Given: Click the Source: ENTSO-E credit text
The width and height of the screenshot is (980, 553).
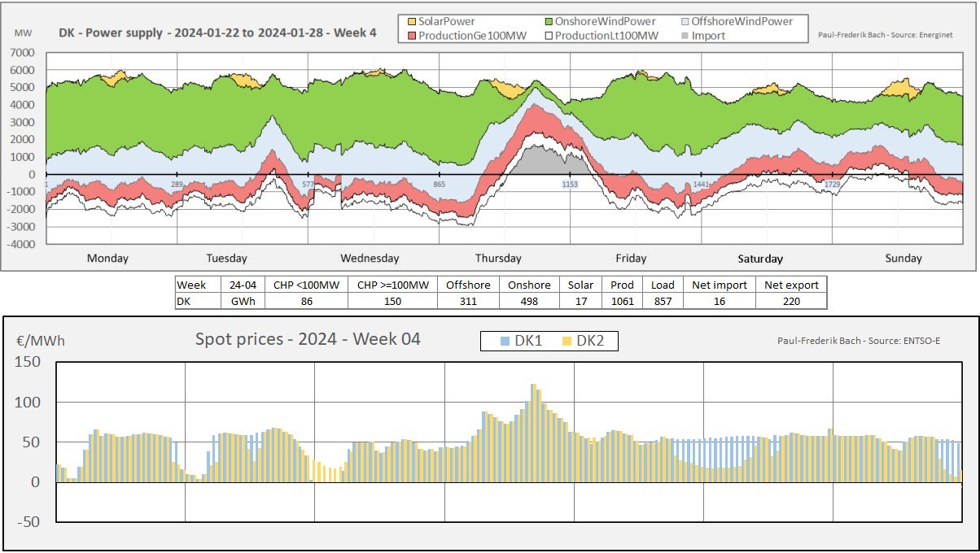Looking at the screenshot, I should point(859,340).
